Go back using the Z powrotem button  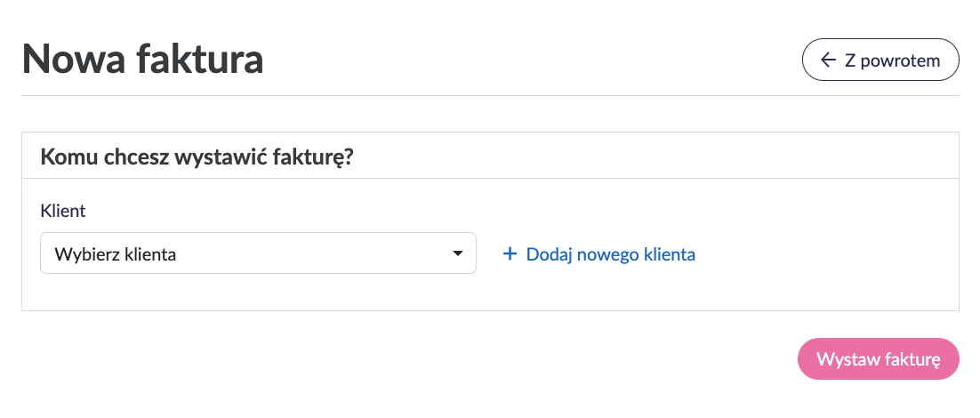point(880,60)
